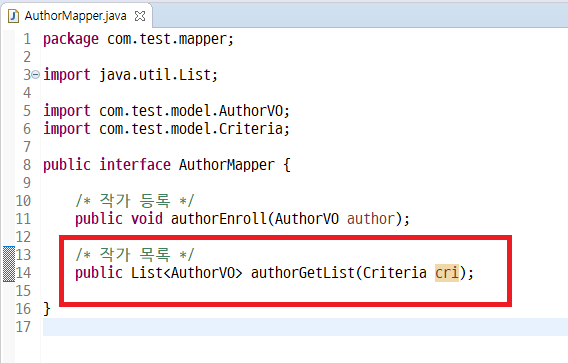The image size is (568, 363).
Task: Click the Java file icon on tab
Action: (x=13, y=16)
